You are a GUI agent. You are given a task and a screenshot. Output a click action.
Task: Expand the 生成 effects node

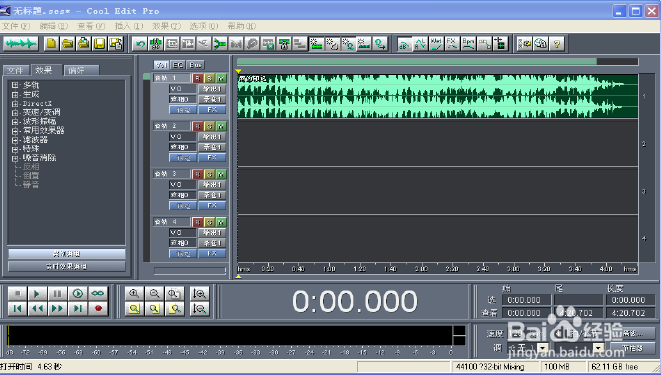point(15,95)
